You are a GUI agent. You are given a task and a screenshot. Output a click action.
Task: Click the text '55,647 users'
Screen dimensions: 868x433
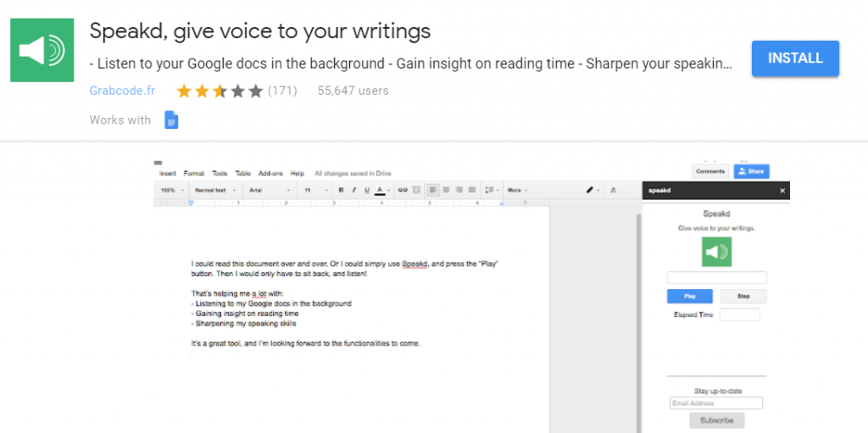tap(353, 91)
